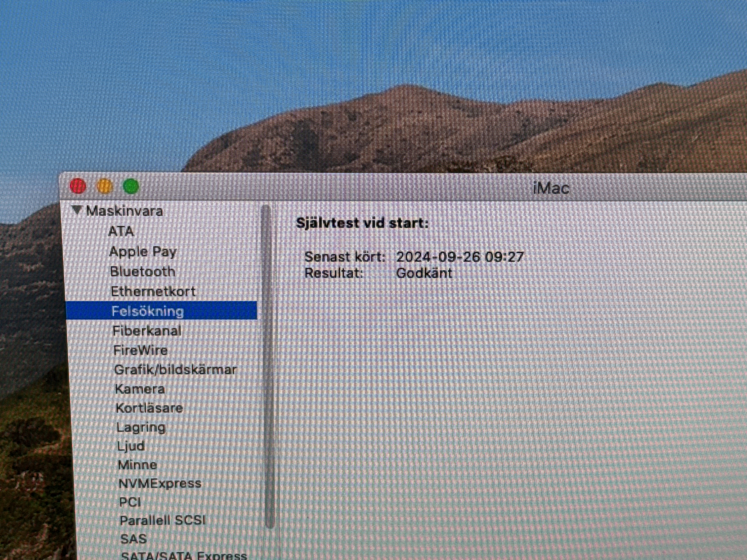747x560 pixels.
Task: Select Parallell SCSI in the sidebar
Action: (162, 521)
